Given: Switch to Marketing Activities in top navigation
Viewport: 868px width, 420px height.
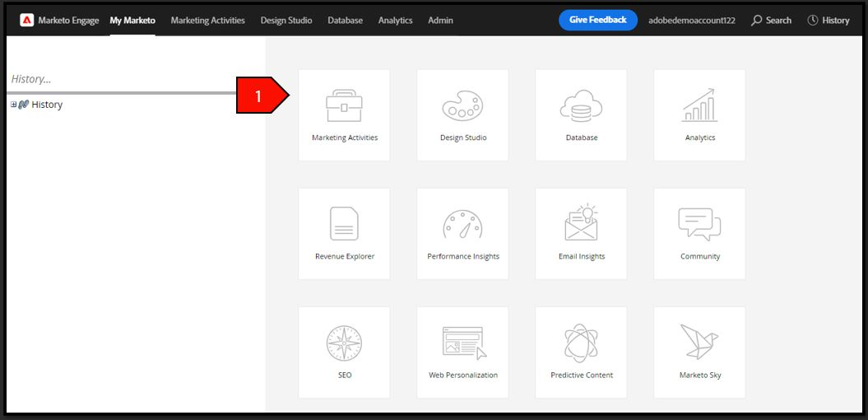Looking at the screenshot, I should tap(207, 21).
